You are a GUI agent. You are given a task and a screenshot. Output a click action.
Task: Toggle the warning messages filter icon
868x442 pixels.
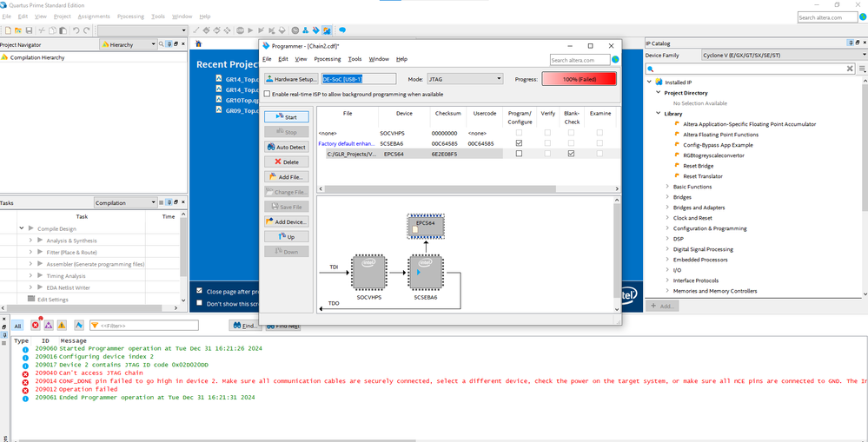coord(63,325)
